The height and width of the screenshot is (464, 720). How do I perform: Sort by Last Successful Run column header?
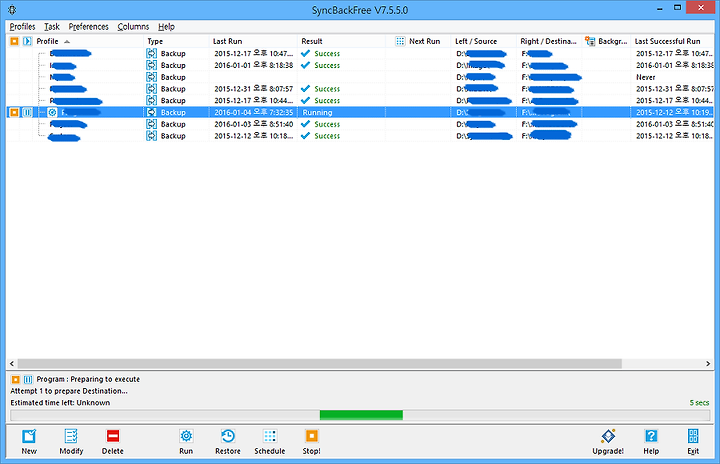tap(672, 41)
